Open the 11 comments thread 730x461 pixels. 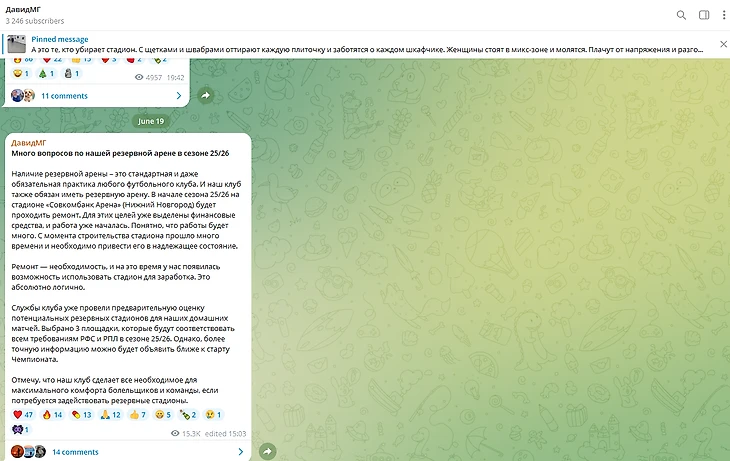click(64, 96)
